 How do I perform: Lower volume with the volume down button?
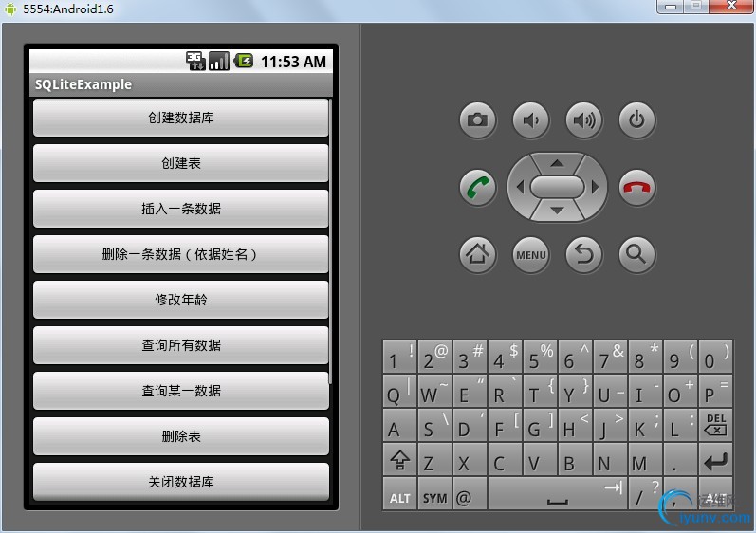pos(530,119)
